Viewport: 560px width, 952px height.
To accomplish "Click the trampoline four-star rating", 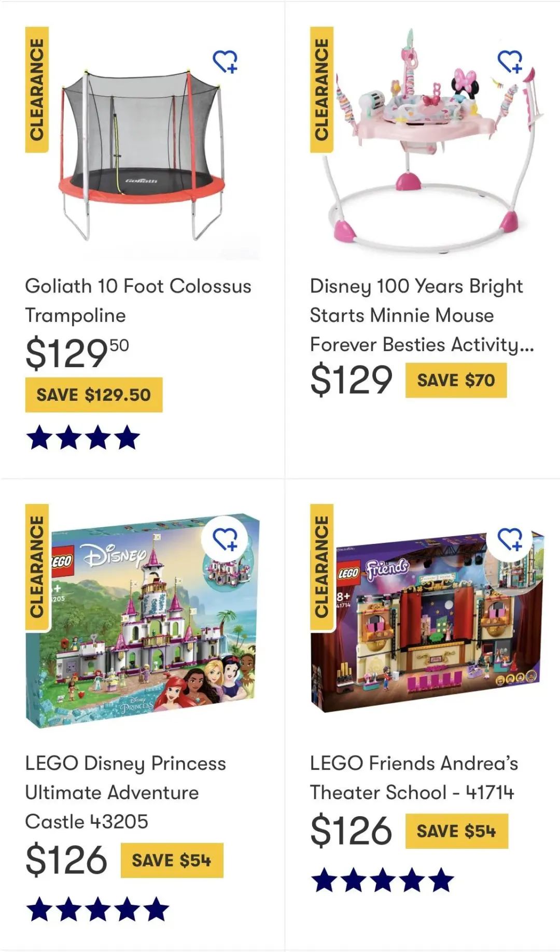I will click(x=83, y=437).
